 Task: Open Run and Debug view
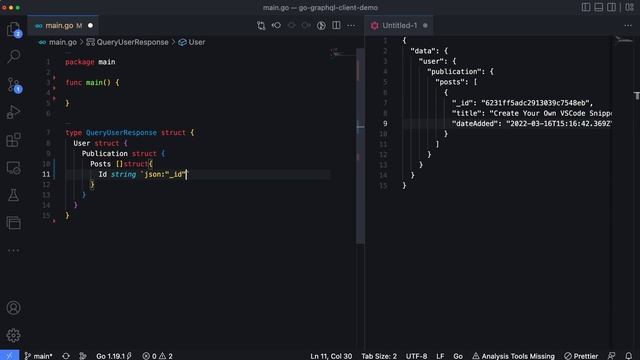[13, 112]
